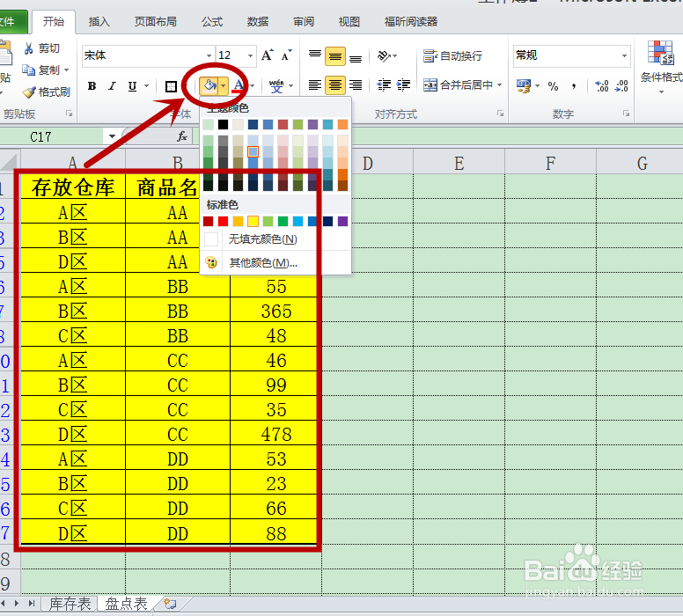Pick the standard bright red swatch

coord(223,221)
